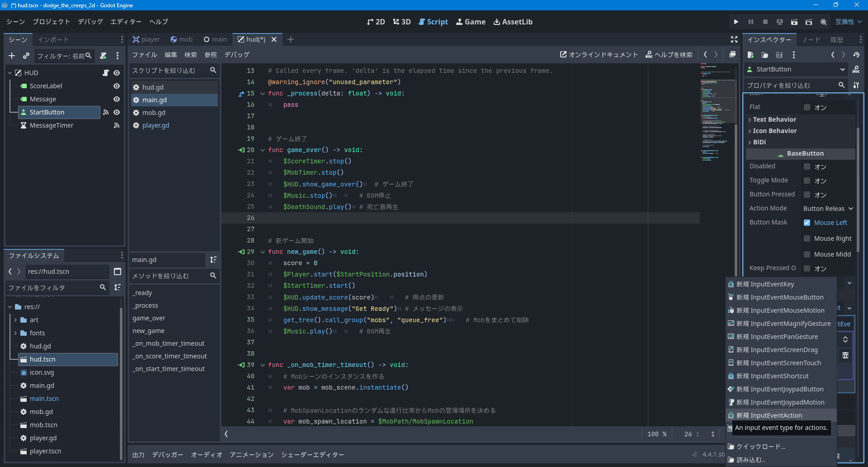The height and width of the screenshot is (467, 868).
Task: Instantiate a child scene link icon
Action: point(26,56)
